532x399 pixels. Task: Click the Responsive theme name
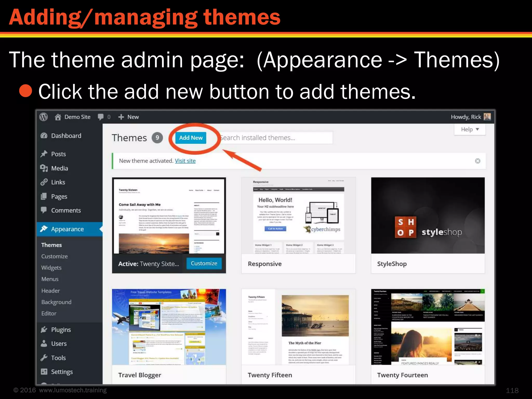265,264
